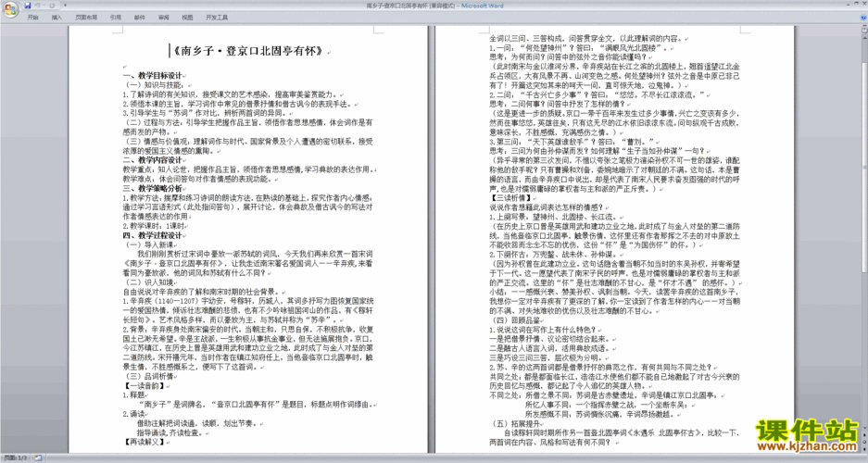Screen dimensions: 868x463
Task: Click the line 指导诵读，齐读检查。
Action: [x=171, y=433]
